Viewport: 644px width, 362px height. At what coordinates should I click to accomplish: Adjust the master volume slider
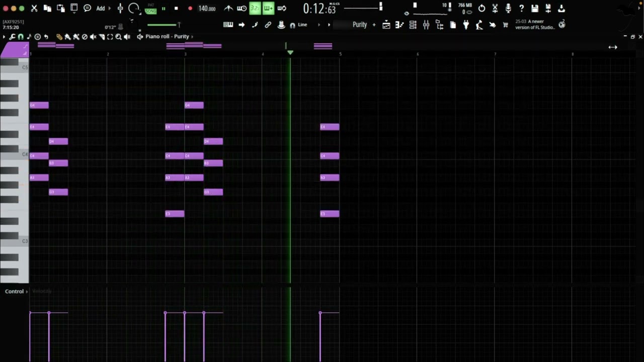coord(363,7)
